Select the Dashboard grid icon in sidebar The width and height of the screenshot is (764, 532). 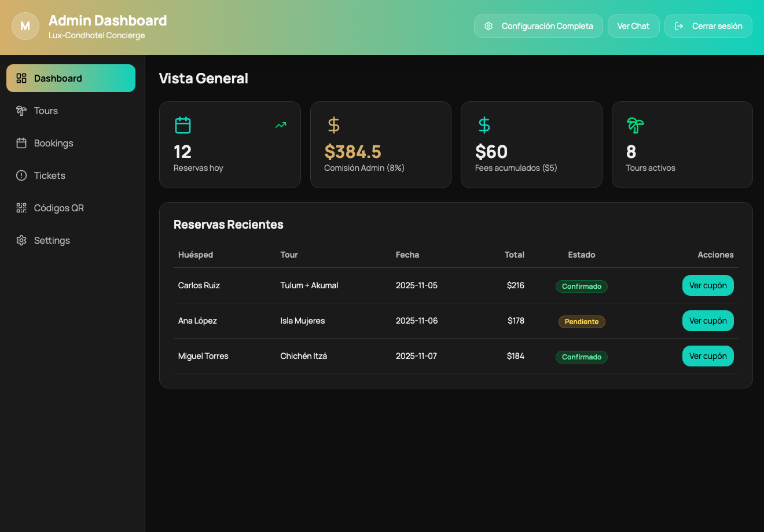click(x=21, y=78)
